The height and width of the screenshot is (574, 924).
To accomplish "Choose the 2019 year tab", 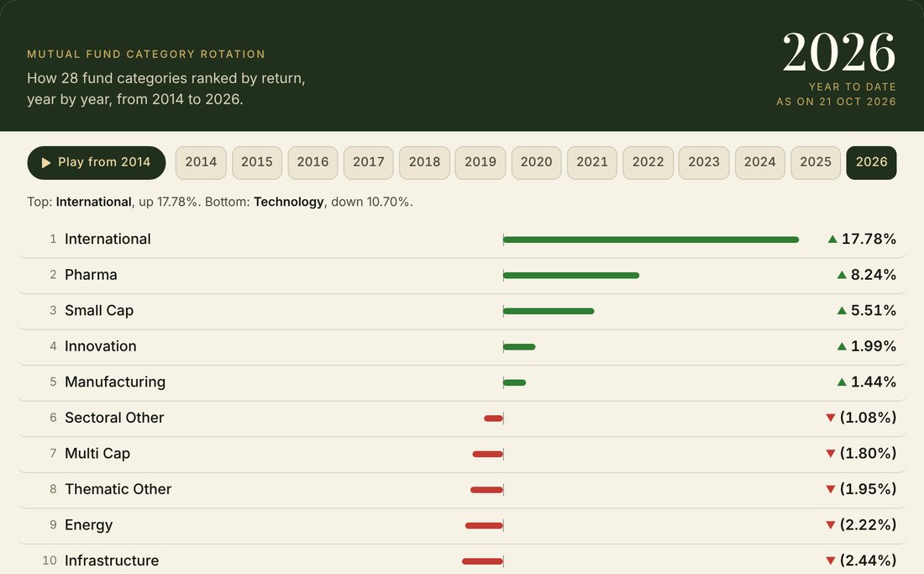I will [x=480, y=163].
